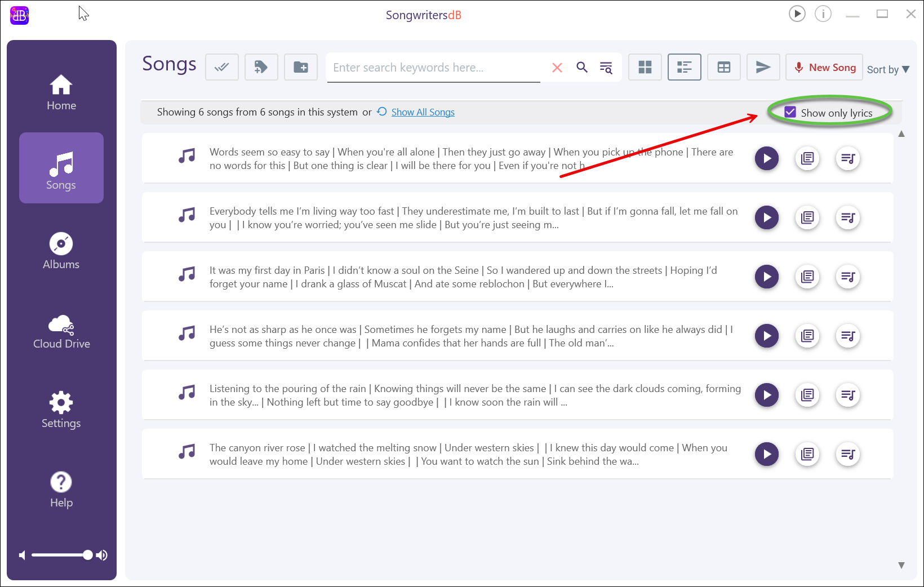This screenshot has width=924, height=587.
Task: Click the send arrow icon in toolbar
Action: coord(763,68)
